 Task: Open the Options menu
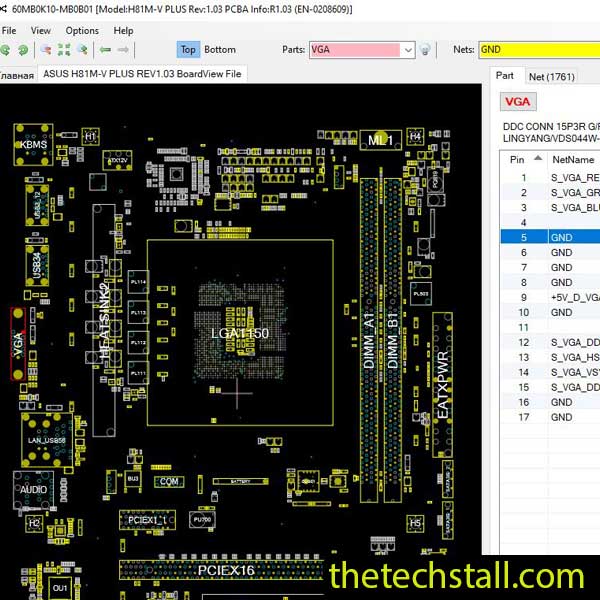tap(82, 30)
